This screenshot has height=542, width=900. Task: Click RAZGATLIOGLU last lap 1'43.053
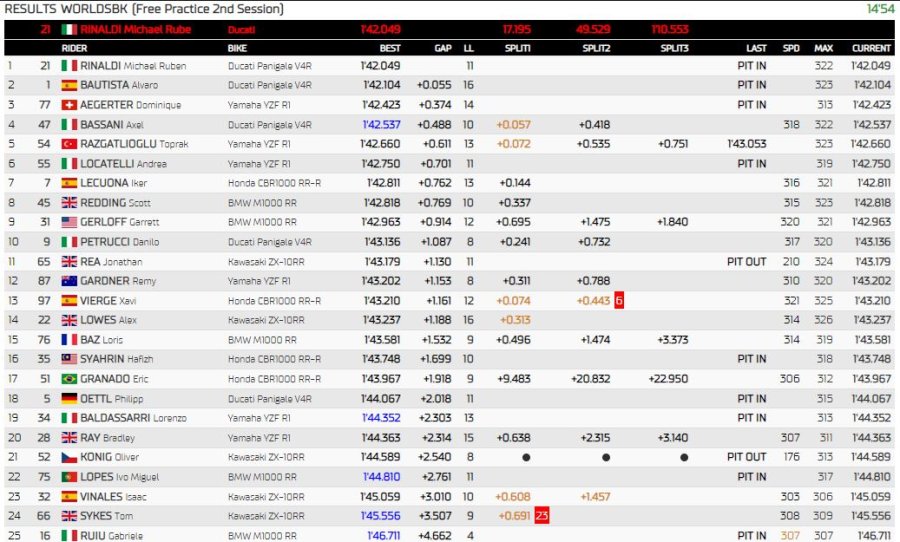pos(747,144)
